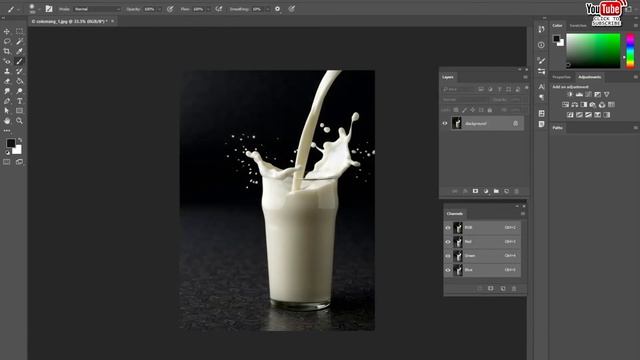The image size is (640, 360).
Task: Select the Background layer thumbnail
Action: click(x=457, y=123)
